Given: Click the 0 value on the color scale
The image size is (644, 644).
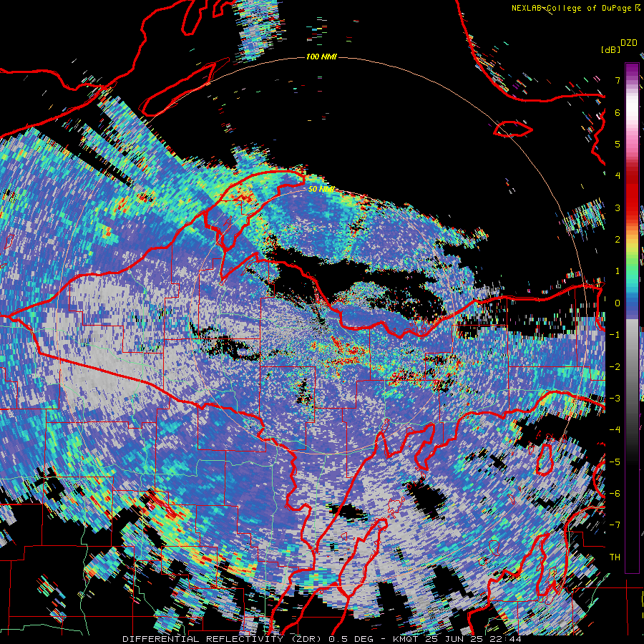Looking at the screenshot, I should [618, 303].
